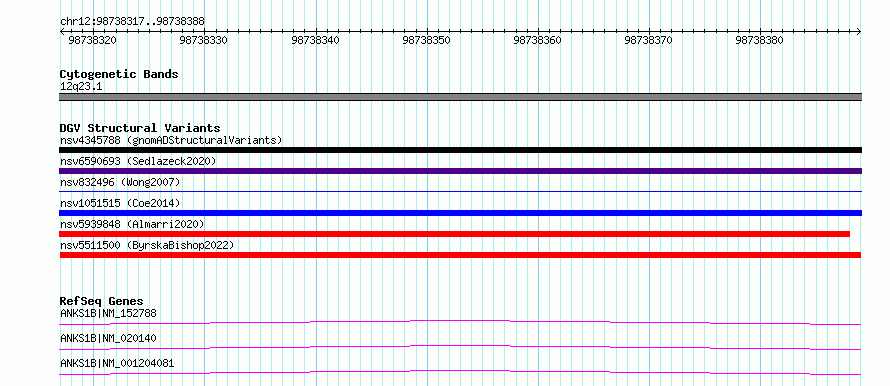The height and width of the screenshot is (386, 890).
Task: Click the left arrowhead of the ruler
Action: click(62, 32)
